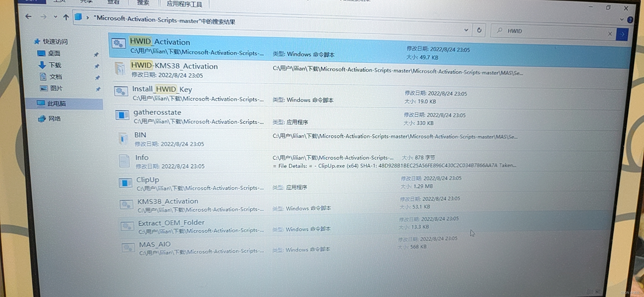Image resolution: width=644 pixels, height=297 pixels.
Task: Click the blue search go arrow
Action: (622, 34)
